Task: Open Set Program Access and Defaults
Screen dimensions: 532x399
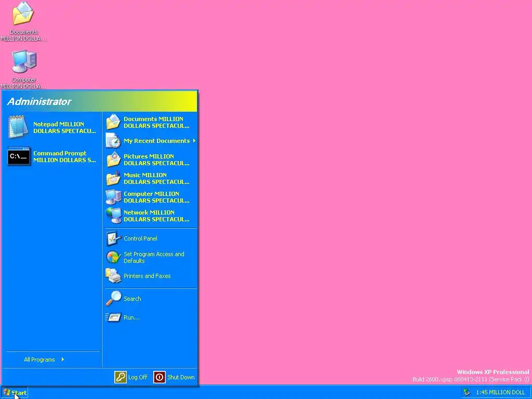Action: (x=154, y=257)
